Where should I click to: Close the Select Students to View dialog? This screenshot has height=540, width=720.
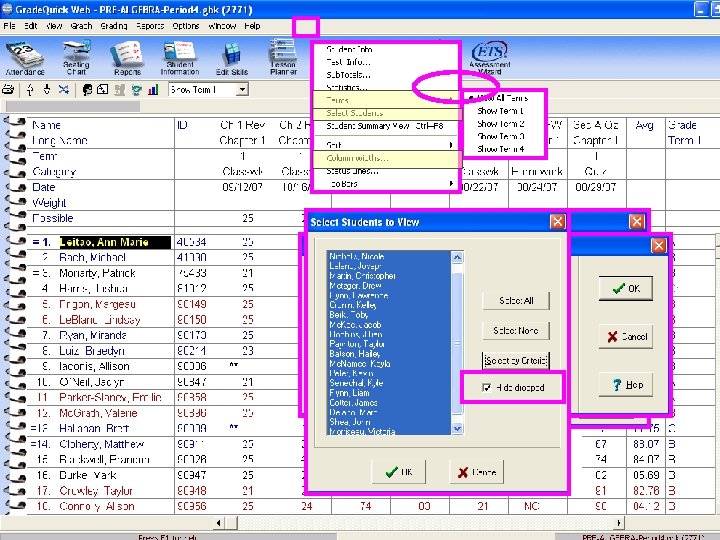tap(557, 222)
